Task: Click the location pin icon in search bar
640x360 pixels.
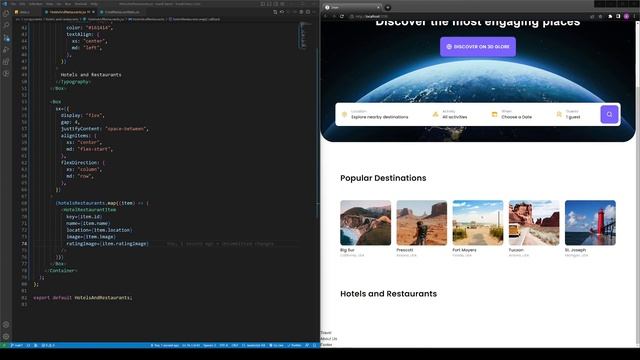Action: tap(344, 115)
